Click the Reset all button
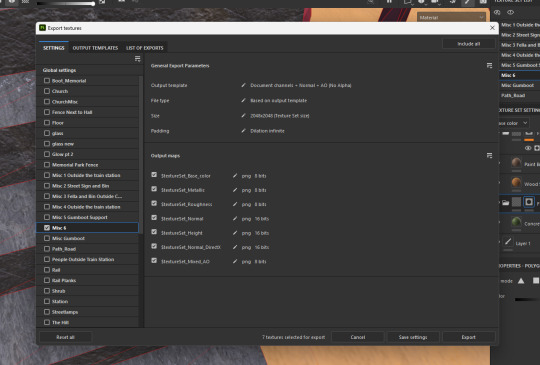 tap(65, 337)
